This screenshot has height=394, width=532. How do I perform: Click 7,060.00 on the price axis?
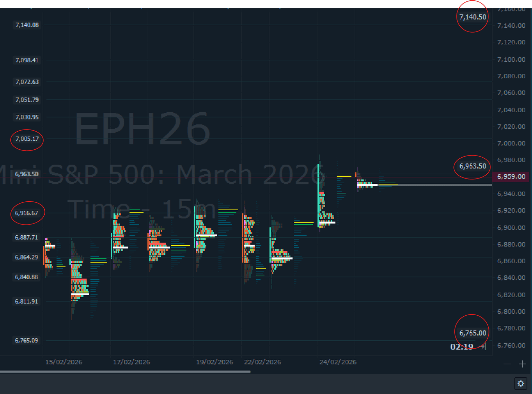click(511, 93)
